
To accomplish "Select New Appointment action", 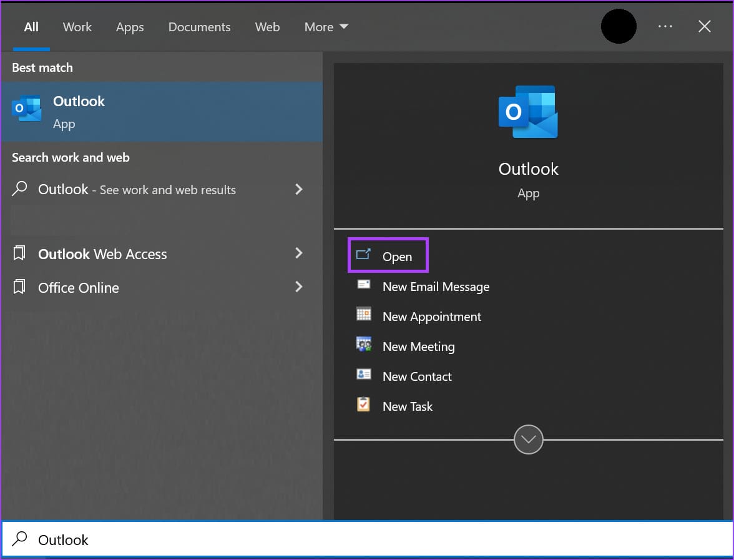I will point(419,317).
